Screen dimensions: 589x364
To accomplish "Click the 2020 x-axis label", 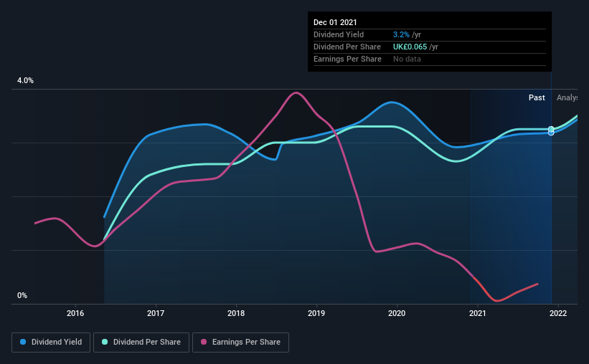I will coord(397,313).
